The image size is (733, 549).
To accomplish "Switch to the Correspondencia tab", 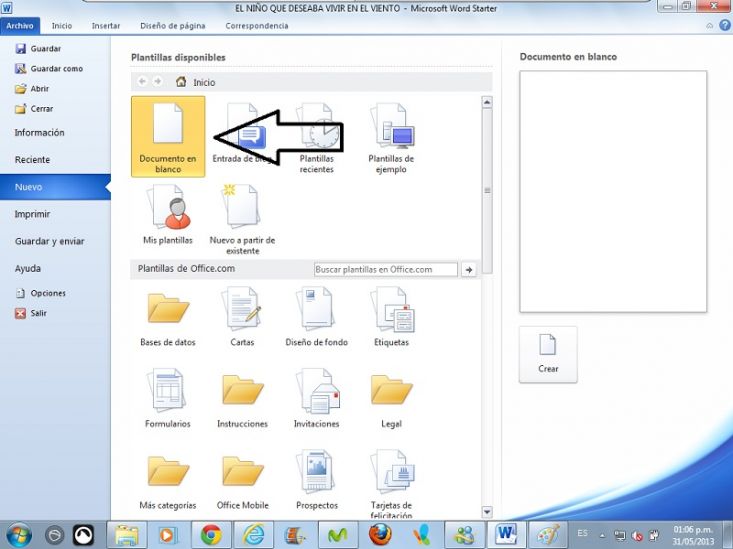I will (x=257, y=26).
